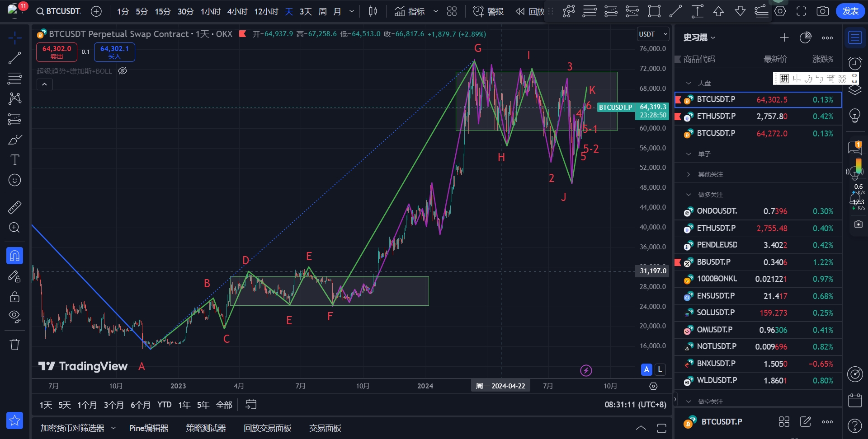Screen dimensions: 868x439
Task: Open the indicator templates grid
Action: pyautogui.click(x=452, y=11)
